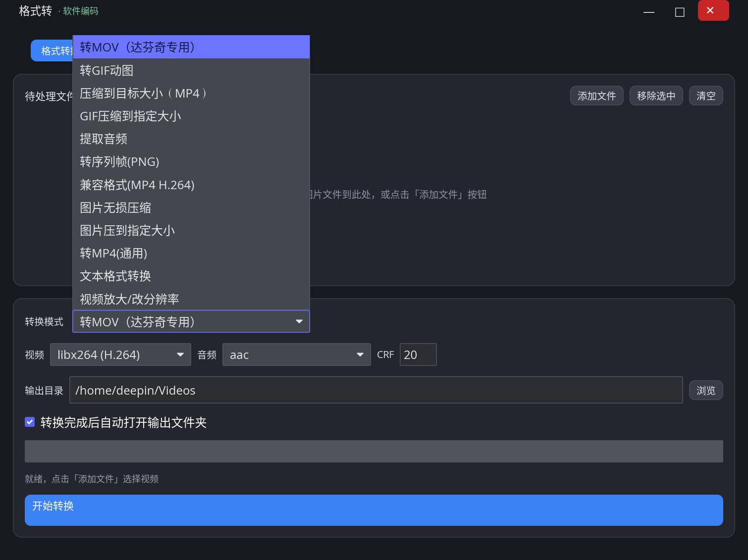Pick 兼容格式(MP4 H.264) mode
This screenshot has height=560, width=748.
191,185
